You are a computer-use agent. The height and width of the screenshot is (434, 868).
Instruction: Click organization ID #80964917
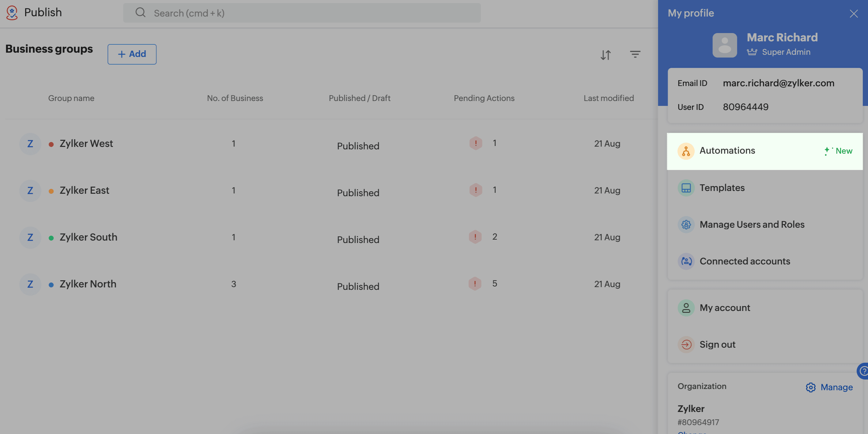698,422
